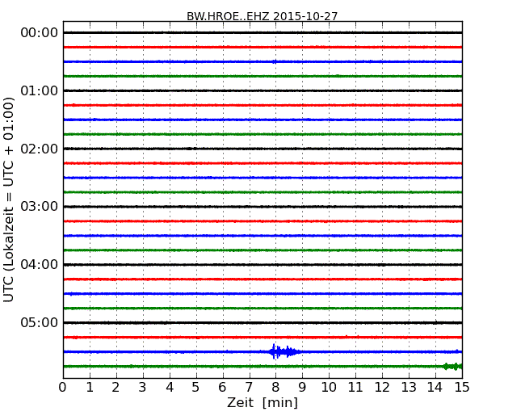
Task: Click x-axis tick label 10
Action: [329, 388]
